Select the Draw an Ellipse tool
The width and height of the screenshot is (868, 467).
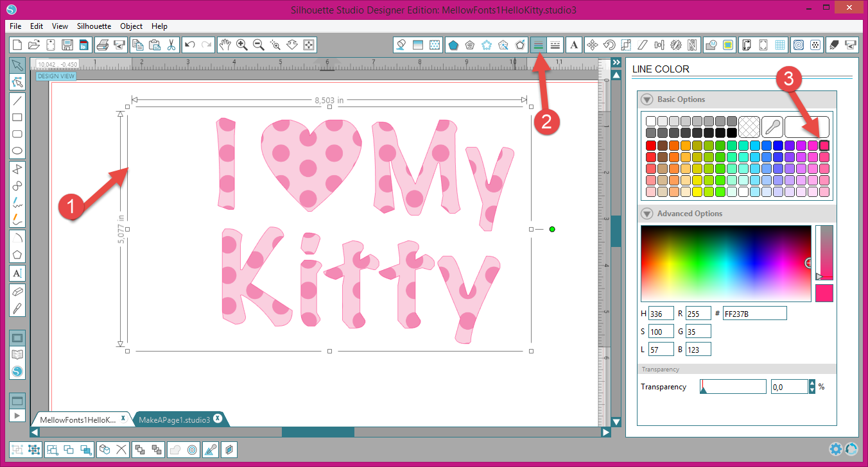(x=18, y=151)
